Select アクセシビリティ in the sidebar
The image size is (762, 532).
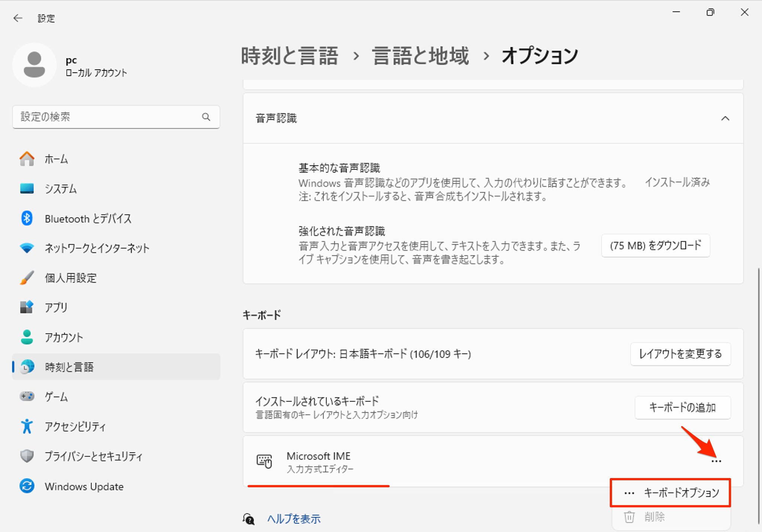tap(75, 426)
